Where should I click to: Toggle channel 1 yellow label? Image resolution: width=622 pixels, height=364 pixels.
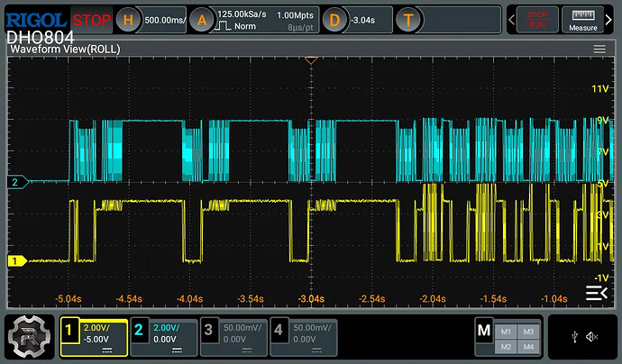click(x=69, y=330)
